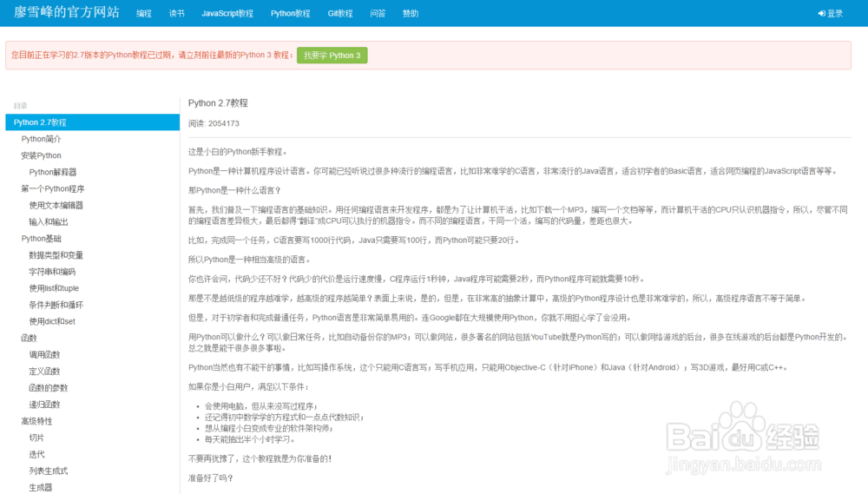Open 安装Python chapter
868x494 pixels.
click(41, 155)
